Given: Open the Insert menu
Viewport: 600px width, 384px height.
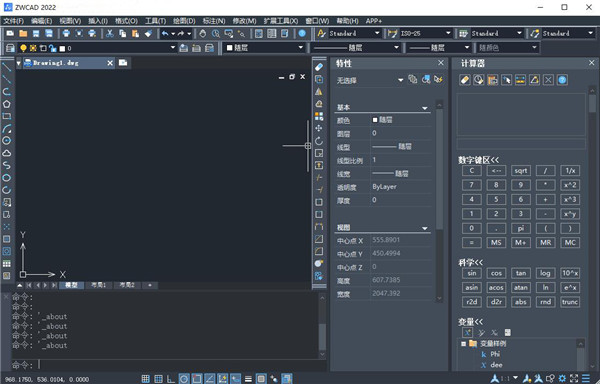Looking at the screenshot, I should (x=98, y=21).
